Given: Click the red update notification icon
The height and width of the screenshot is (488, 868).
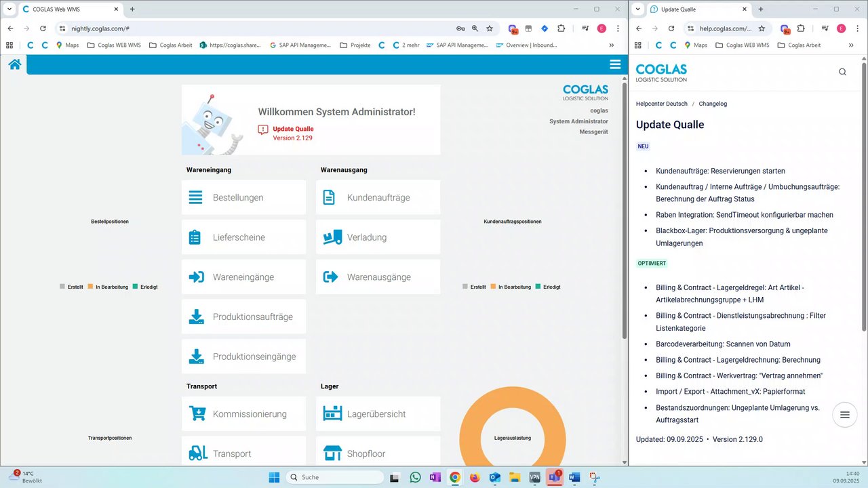Looking at the screenshot, I should pyautogui.click(x=263, y=130).
